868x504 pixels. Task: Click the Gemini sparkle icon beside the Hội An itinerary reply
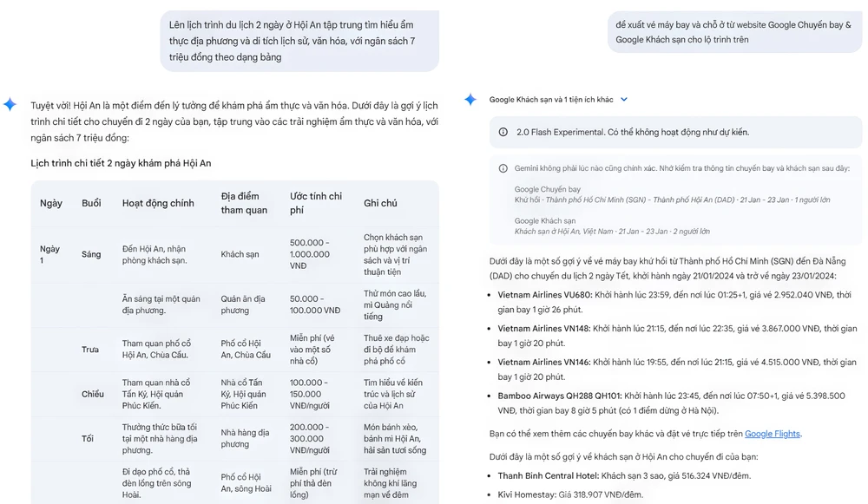10,104
